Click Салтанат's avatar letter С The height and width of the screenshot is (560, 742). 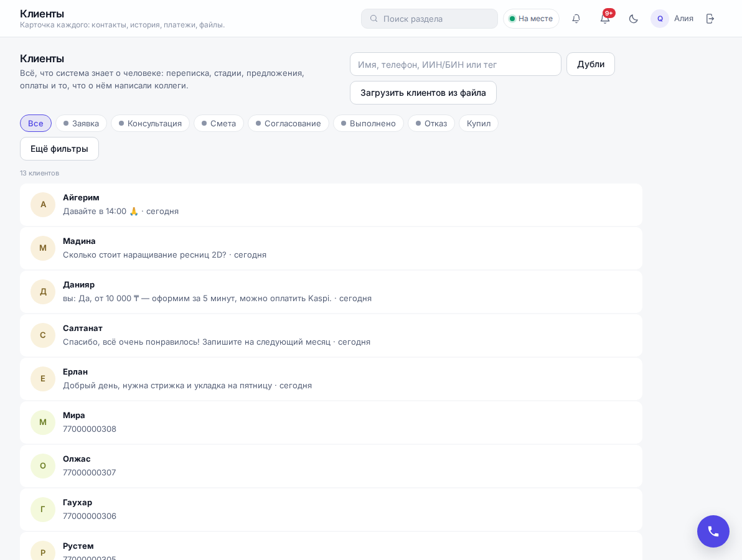click(43, 335)
